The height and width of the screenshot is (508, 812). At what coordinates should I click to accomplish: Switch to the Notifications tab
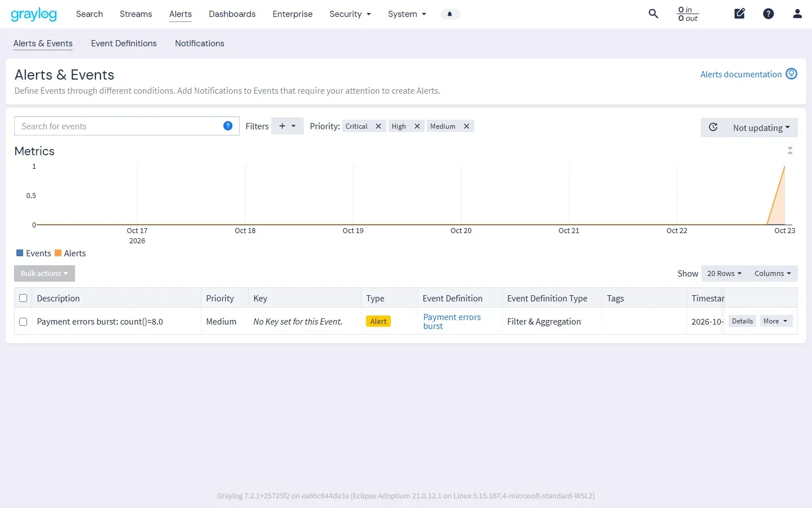coord(200,43)
